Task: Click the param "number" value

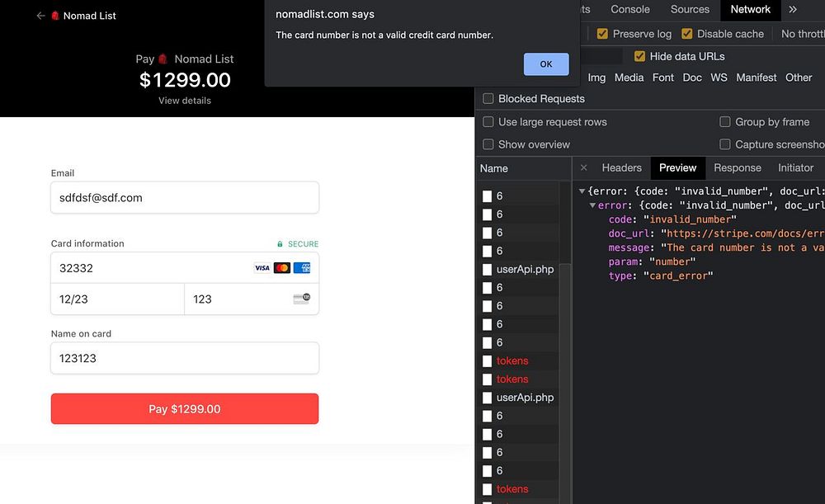Action: pyautogui.click(x=672, y=261)
